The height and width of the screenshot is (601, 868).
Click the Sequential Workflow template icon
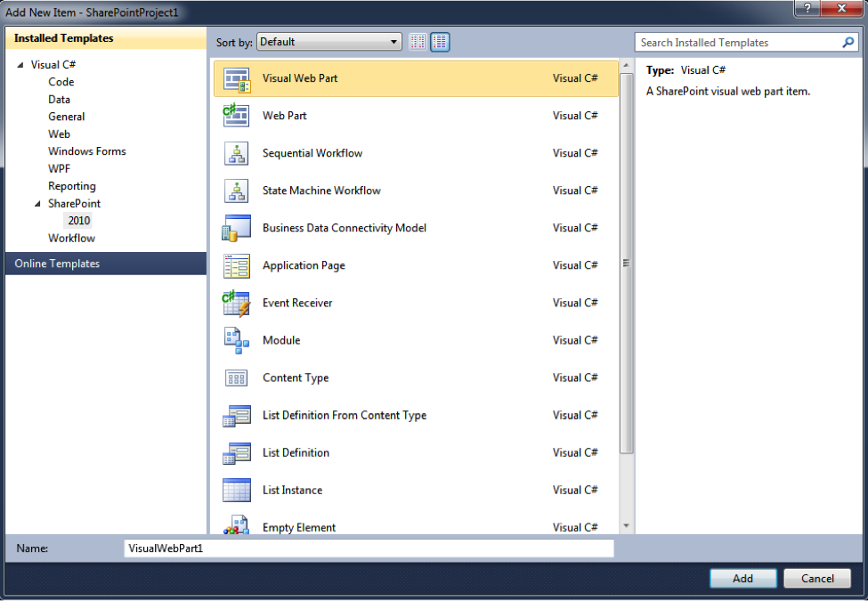(x=237, y=153)
